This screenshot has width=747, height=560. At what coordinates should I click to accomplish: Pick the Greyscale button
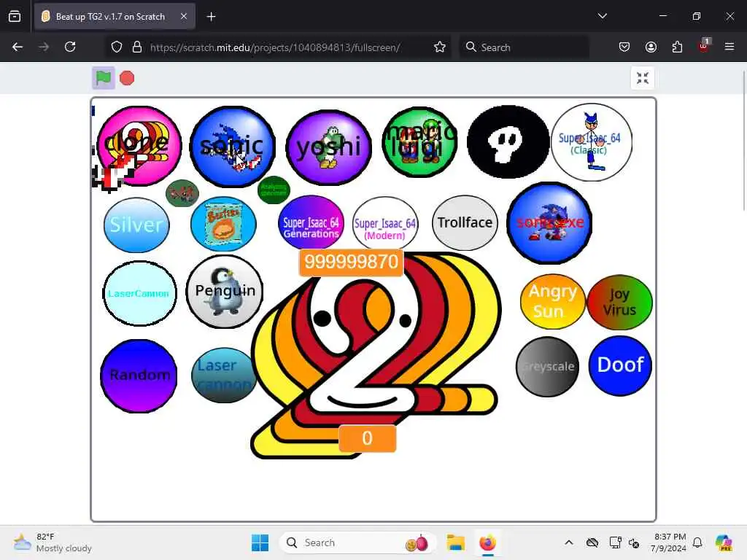pos(547,367)
